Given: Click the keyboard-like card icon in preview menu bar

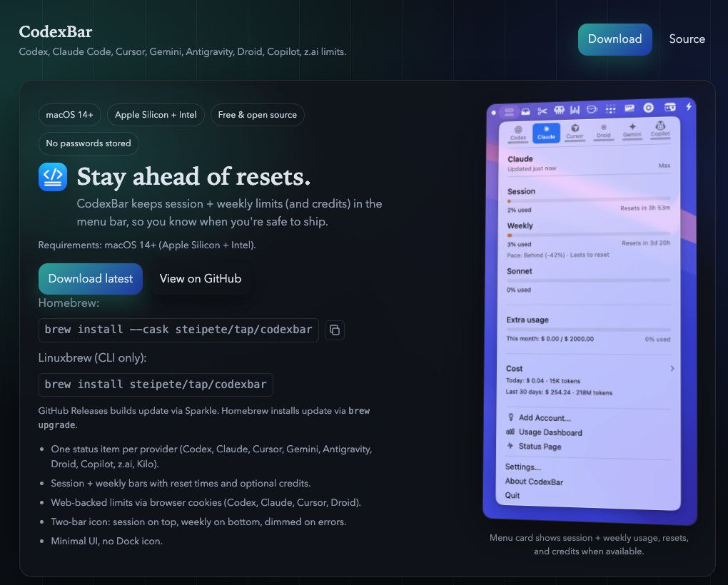Looking at the screenshot, I should [630, 108].
